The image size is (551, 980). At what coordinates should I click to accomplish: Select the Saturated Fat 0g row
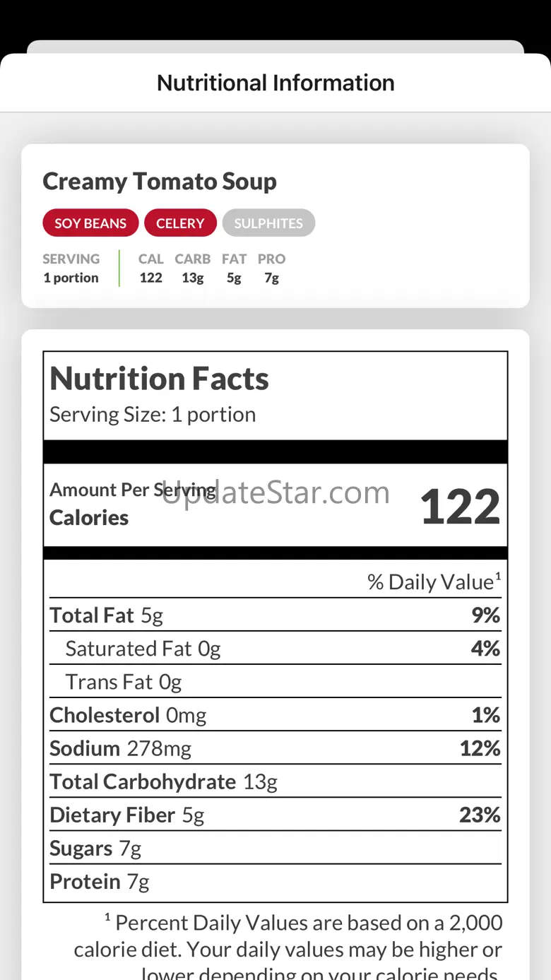point(275,649)
